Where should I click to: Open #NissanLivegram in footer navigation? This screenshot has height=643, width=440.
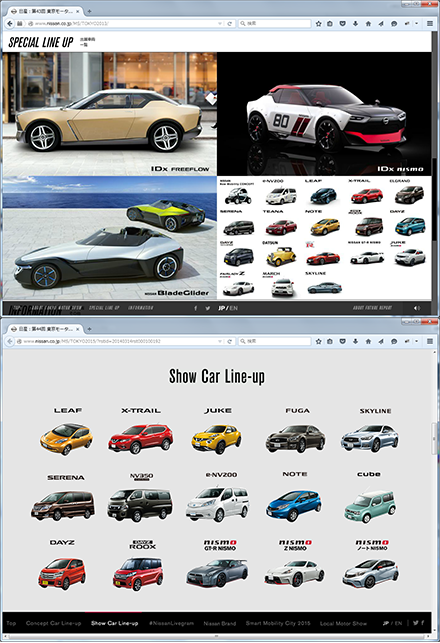point(171,623)
